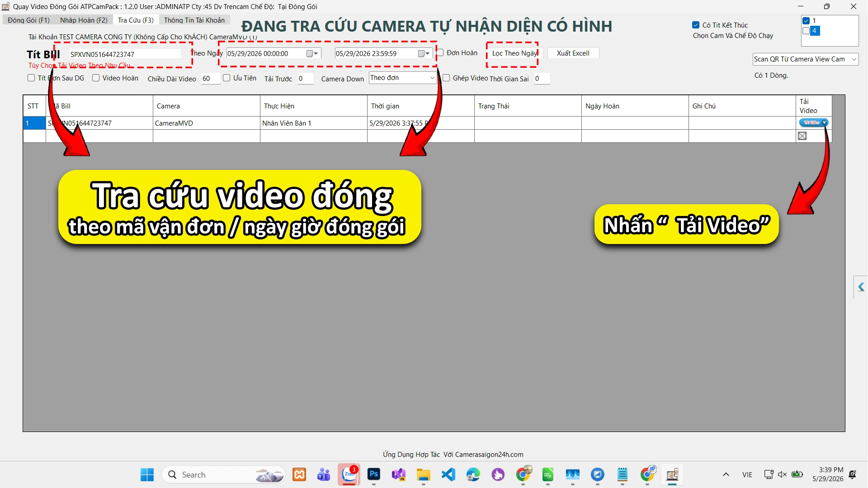Open the calendar picker for the end date
868x488 pixels.
(424, 53)
